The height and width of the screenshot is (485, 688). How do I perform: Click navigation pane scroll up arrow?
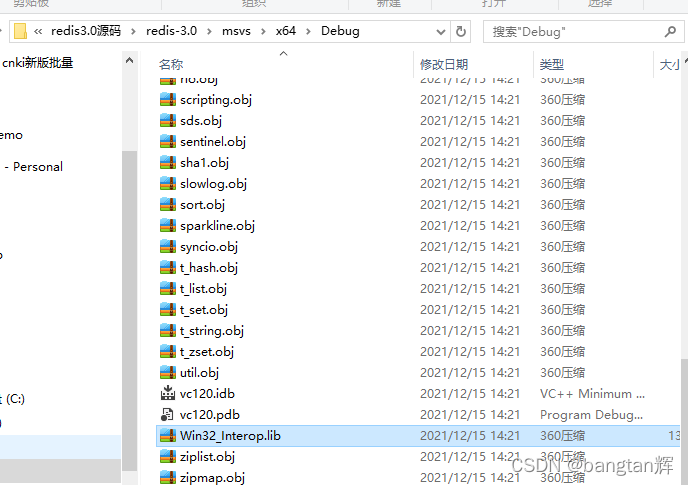129,61
